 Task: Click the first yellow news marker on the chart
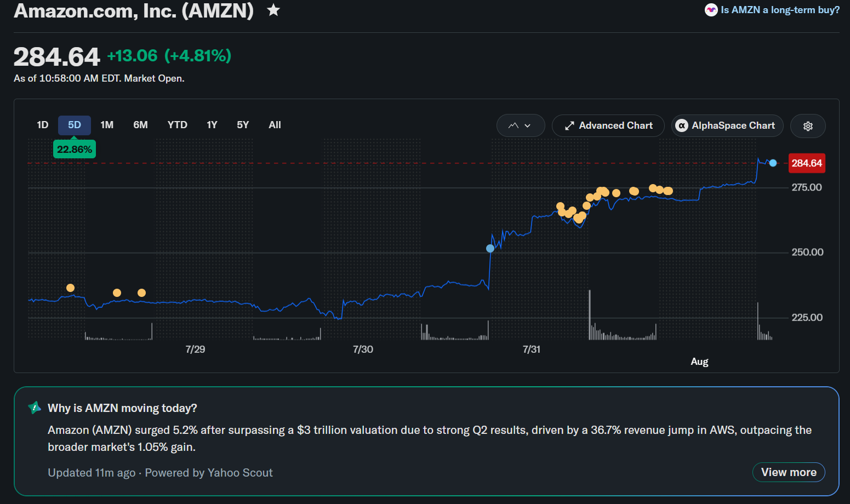pyautogui.click(x=70, y=288)
